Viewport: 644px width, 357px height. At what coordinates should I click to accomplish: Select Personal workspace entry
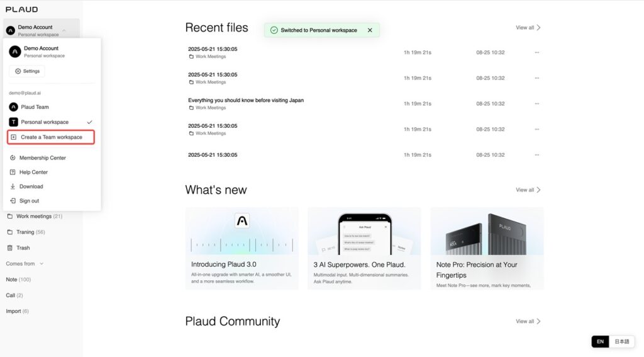(x=52, y=122)
